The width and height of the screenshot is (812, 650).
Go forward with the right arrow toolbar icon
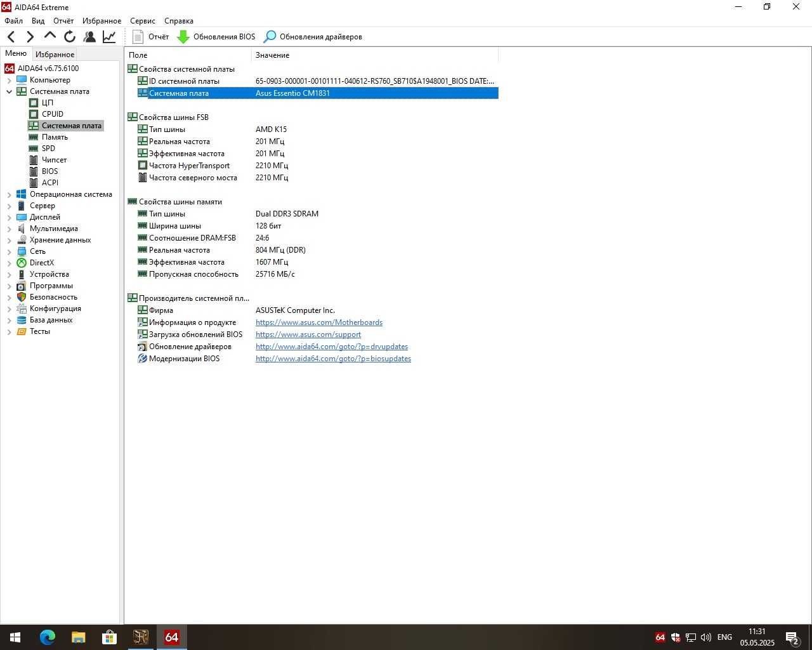30,37
